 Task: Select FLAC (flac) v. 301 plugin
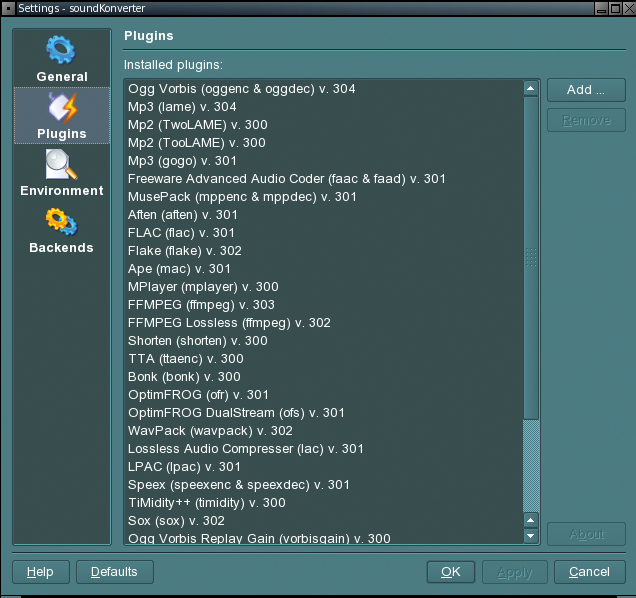(x=323, y=233)
